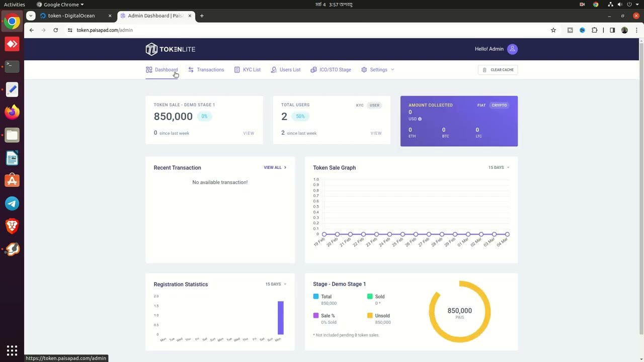Image resolution: width=644 pixels, height=362 pixels.
Task: Expand Token Sale Graph 15 Days dropdown
Action: coord(499,167)
